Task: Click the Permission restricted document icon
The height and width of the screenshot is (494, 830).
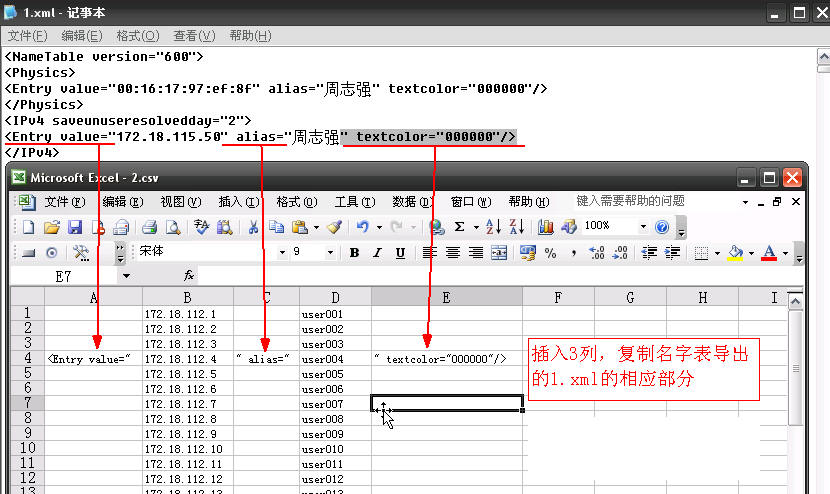Action: click(98, 227)
